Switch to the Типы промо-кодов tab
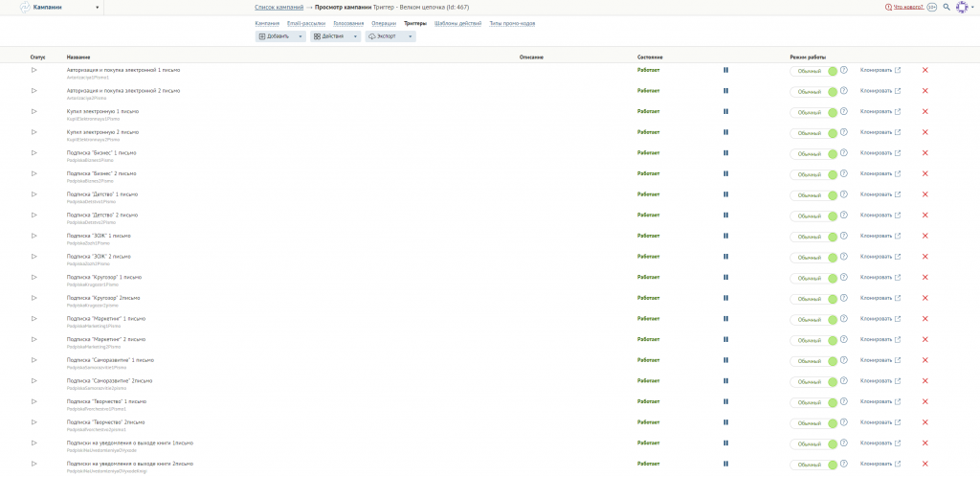The width and height of the screenshot is (980, 477). point(512,23)
